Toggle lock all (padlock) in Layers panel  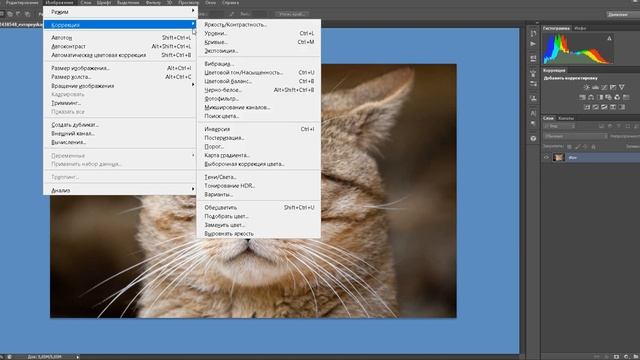click(593, 147)
